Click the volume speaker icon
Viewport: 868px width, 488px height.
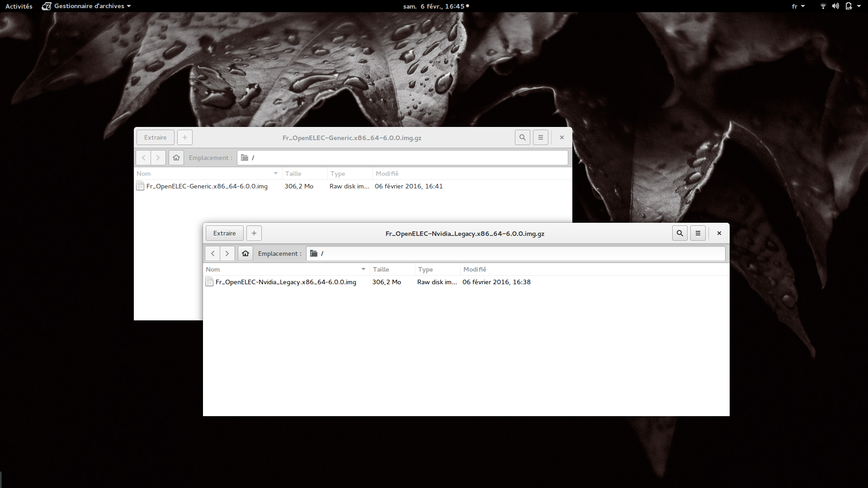coord(835,6)
